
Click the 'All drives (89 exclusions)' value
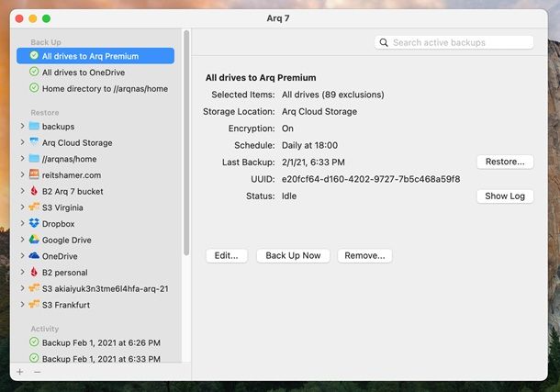(333, 95)
